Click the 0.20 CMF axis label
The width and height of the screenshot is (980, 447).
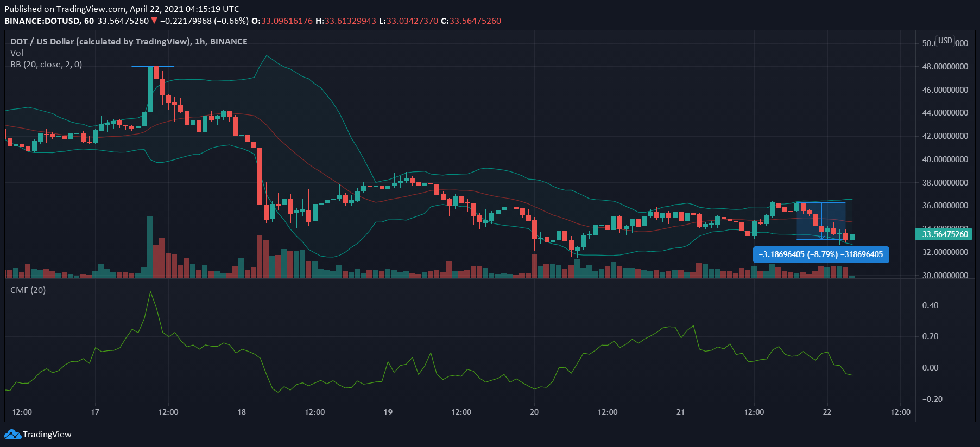(x=930, y=336)
